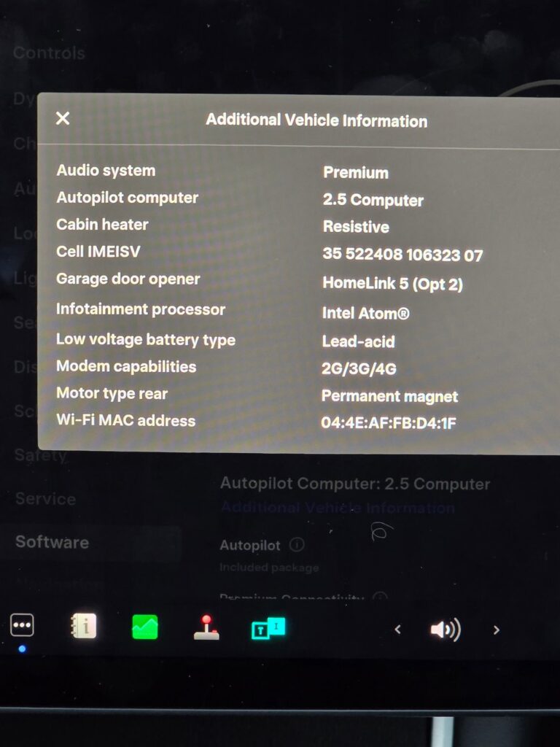The height and width of the screenshot is (747, 560).
Task: Tap the volume speaker icon
Action: point(446,630)
